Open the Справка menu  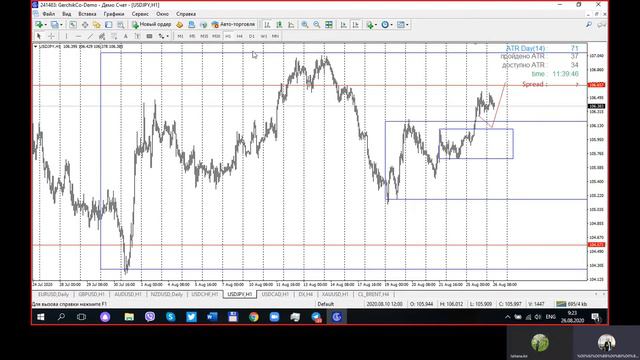(186, 14)
